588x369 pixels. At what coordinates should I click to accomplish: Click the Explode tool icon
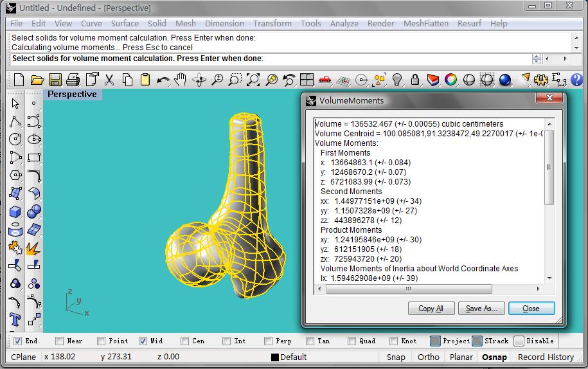point(34,248)
